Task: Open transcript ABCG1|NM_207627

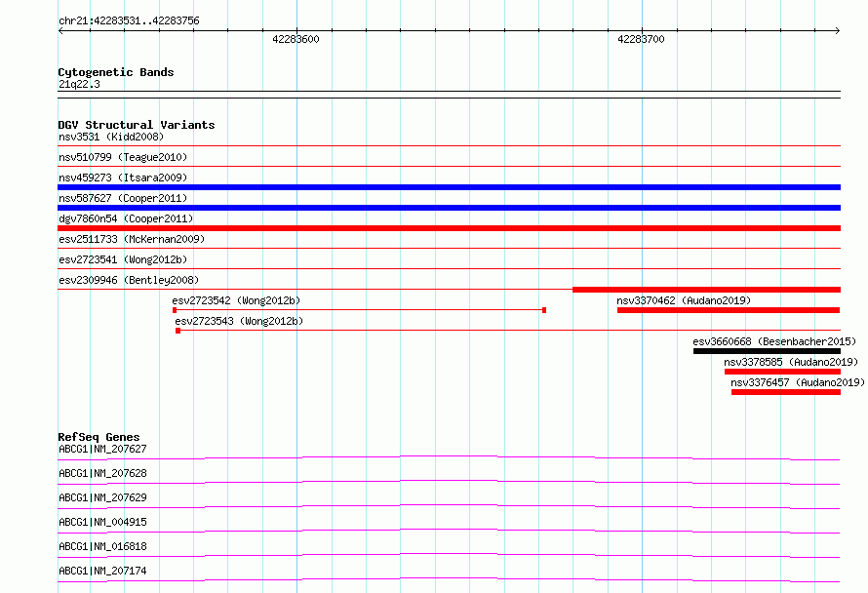Action: point(102,449)
